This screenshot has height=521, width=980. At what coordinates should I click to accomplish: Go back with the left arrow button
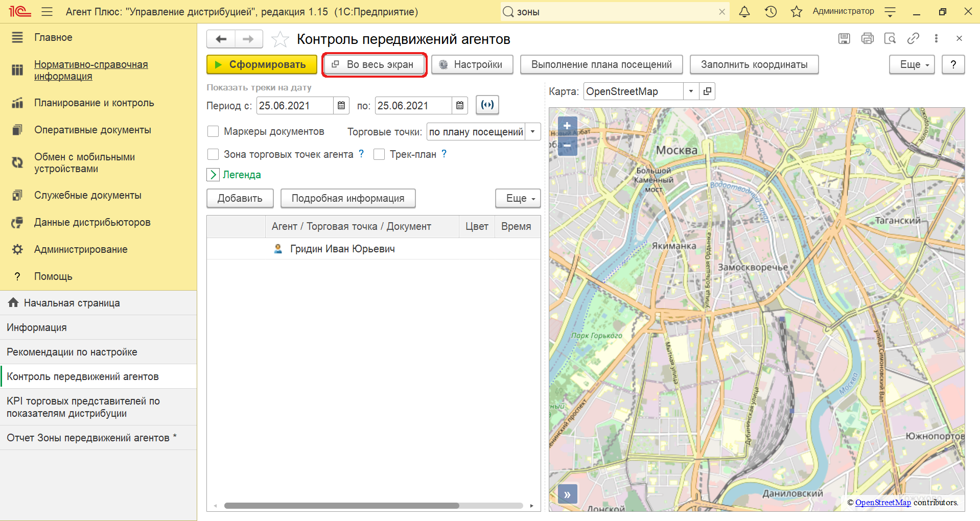point(221,39)
